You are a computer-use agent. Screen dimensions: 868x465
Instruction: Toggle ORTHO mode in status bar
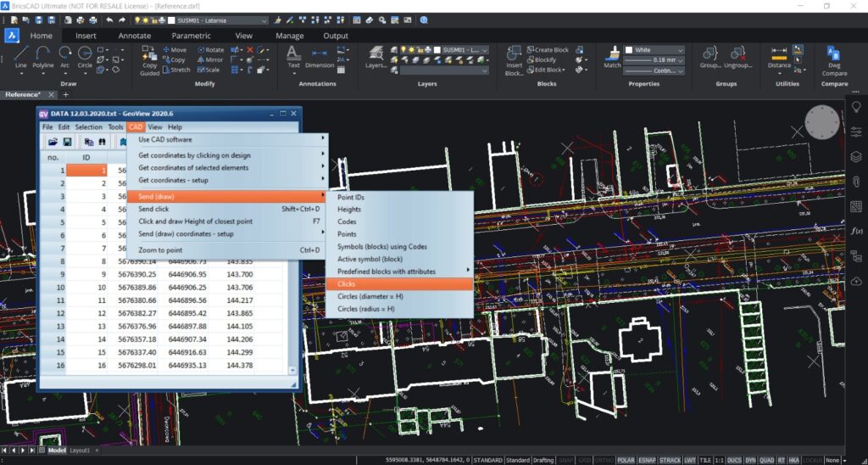(x=604, y=460)
